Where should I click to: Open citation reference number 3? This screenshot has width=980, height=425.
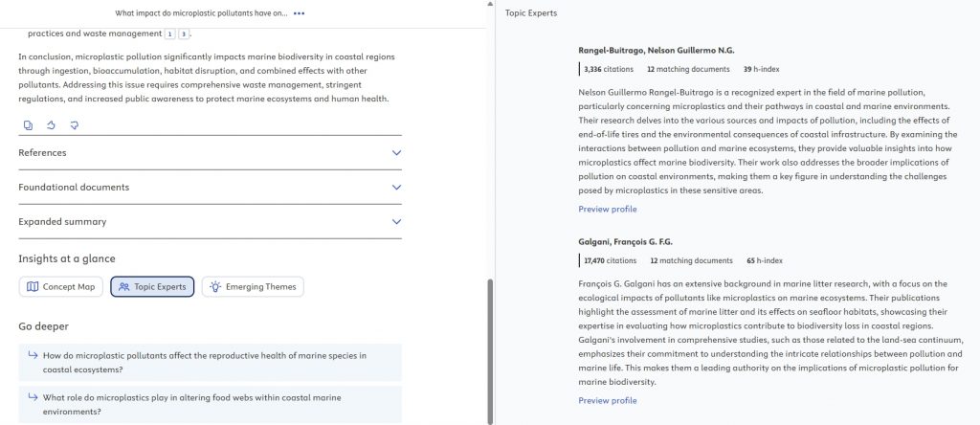[184, 34]
